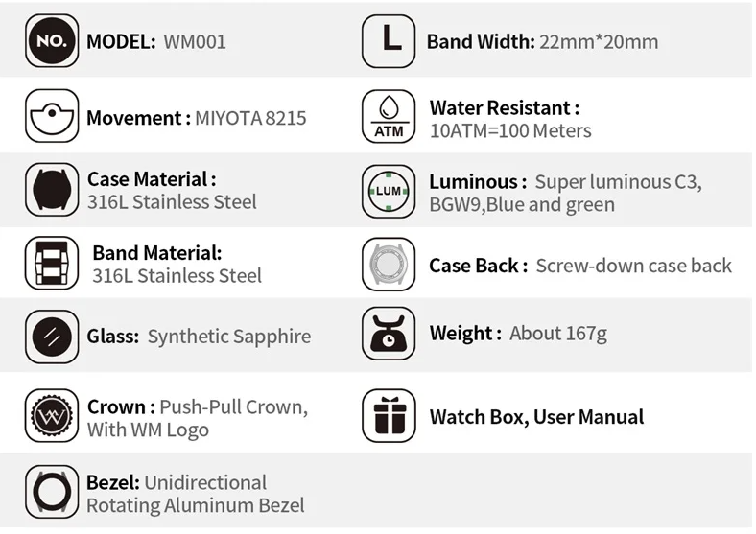Click the MIYOTA 8215 movement text
756x534 pixels.
coord(250,119)
